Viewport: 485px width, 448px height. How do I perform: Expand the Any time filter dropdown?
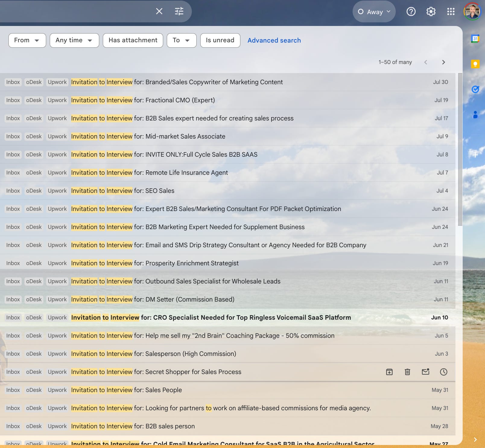click(74, 40)
